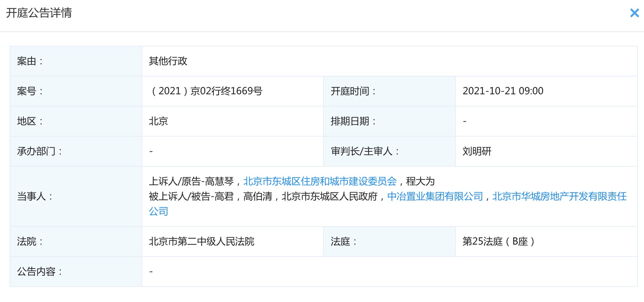Click the 法院 label cell

76,242
